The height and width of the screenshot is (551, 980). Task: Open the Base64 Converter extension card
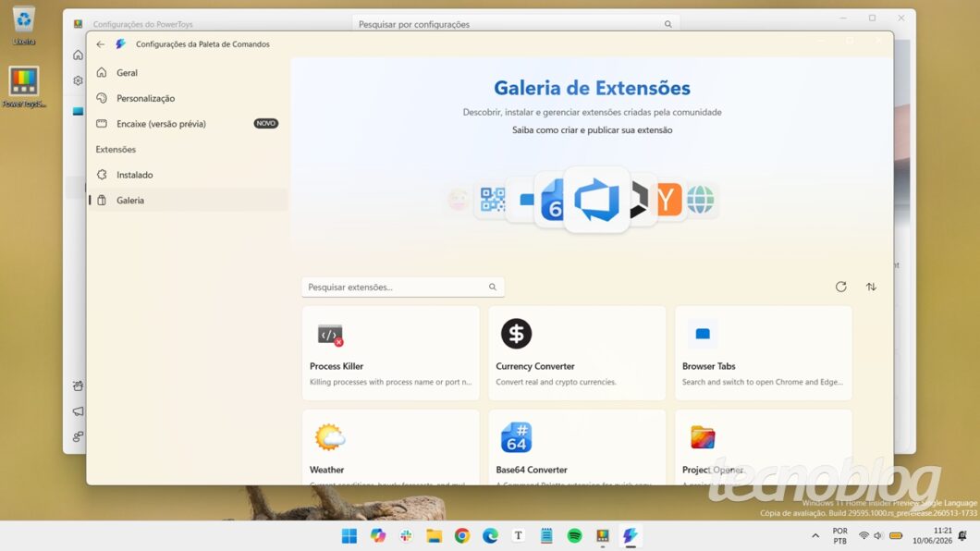tap(577, 447)
